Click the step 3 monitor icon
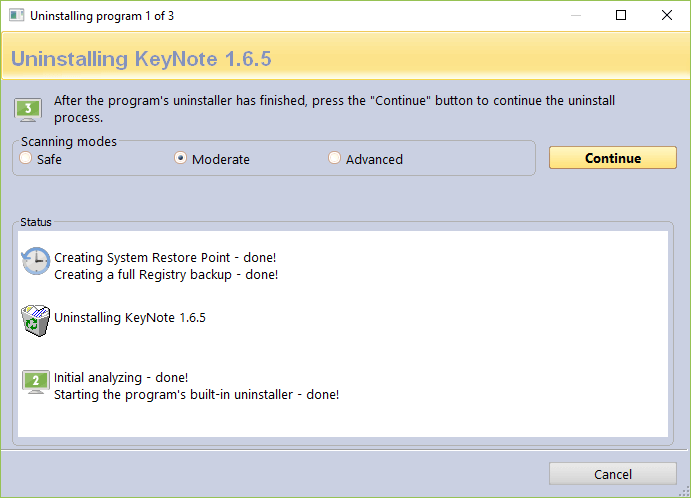Image resolution: width=691 pixels, height=498 pixels. (x=28, y=109)
